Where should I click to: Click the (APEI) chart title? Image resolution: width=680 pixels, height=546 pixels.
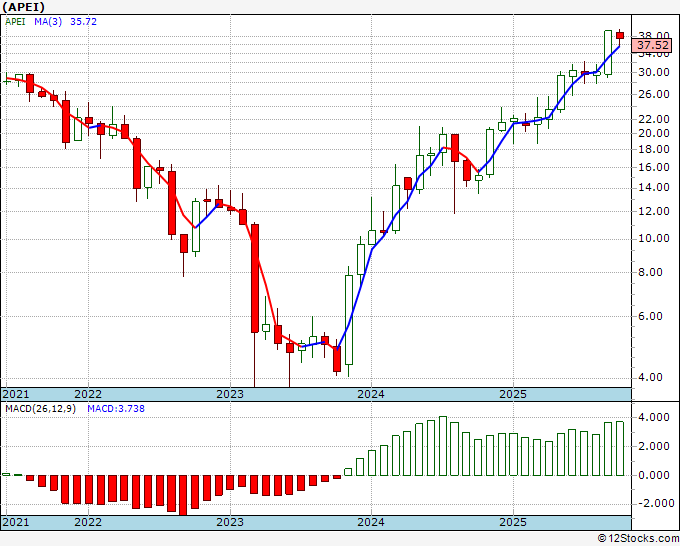pos(23,7)
